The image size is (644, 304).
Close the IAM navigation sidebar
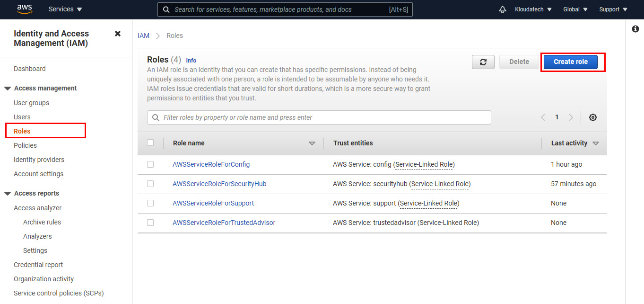[x=118, y=34]
